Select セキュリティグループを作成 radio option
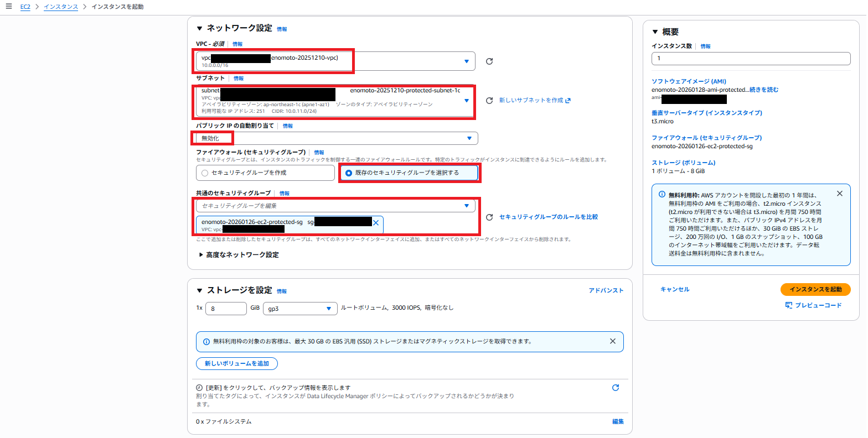 click(205, 173)
